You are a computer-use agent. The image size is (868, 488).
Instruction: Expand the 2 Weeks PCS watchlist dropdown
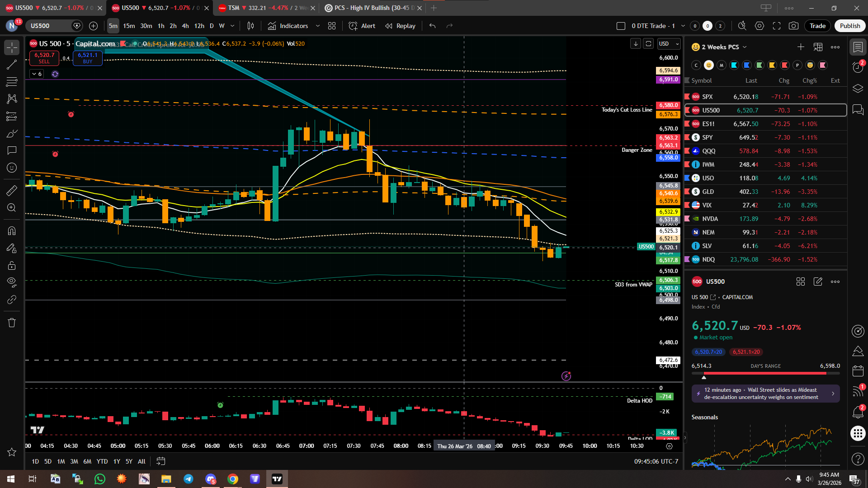coord(745,47)
